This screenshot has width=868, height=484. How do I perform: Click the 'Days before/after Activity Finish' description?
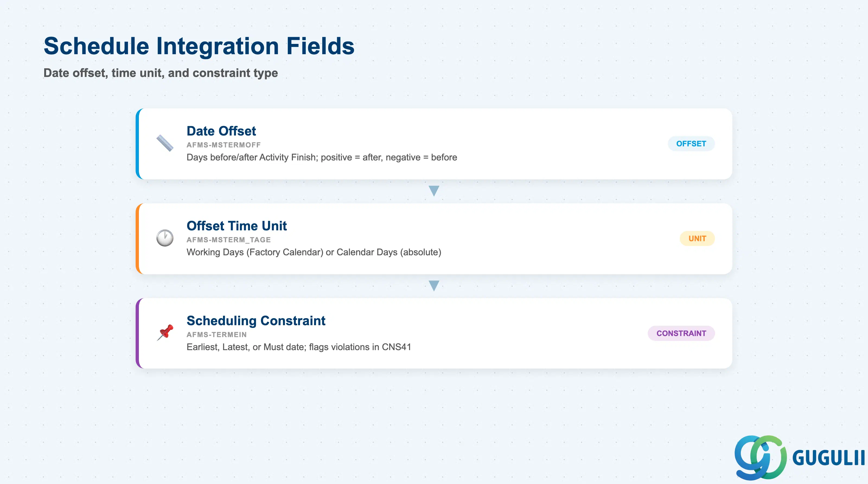click(322, 157)
